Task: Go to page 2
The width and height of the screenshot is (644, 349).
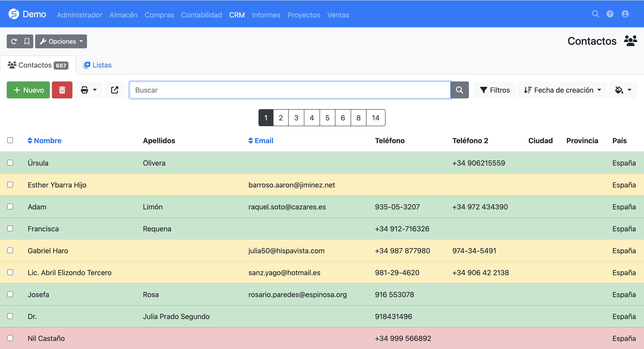Action: point(281,118)
